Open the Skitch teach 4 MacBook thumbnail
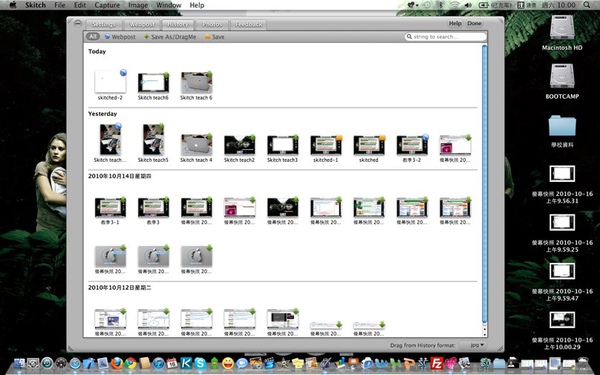The image size is (600, 375). point(196,145)
